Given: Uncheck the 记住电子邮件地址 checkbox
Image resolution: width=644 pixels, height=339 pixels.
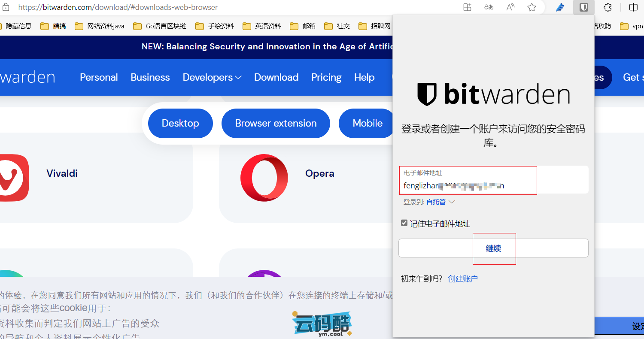Looking at the screenshot, I should coord(404,223).
